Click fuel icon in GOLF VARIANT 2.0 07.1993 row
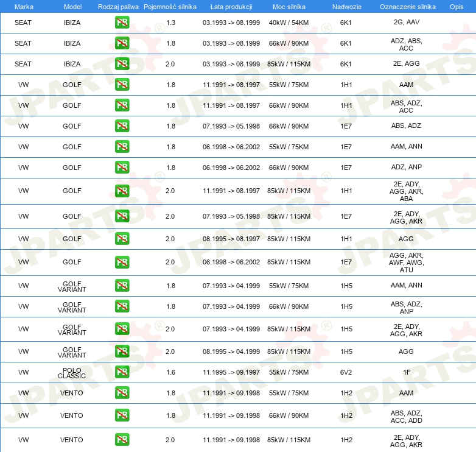Image resolution: width=476 pixels, height=452 pixels. coord(122,329)
